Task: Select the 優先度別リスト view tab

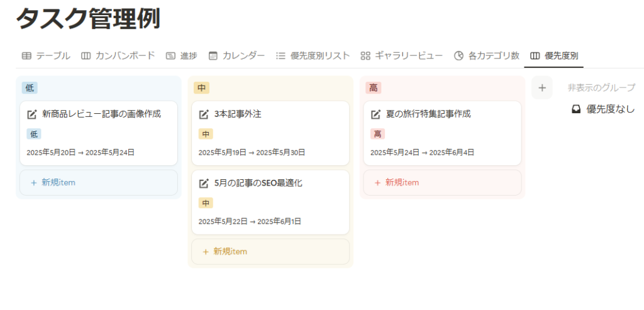Action: click(313, 56)
